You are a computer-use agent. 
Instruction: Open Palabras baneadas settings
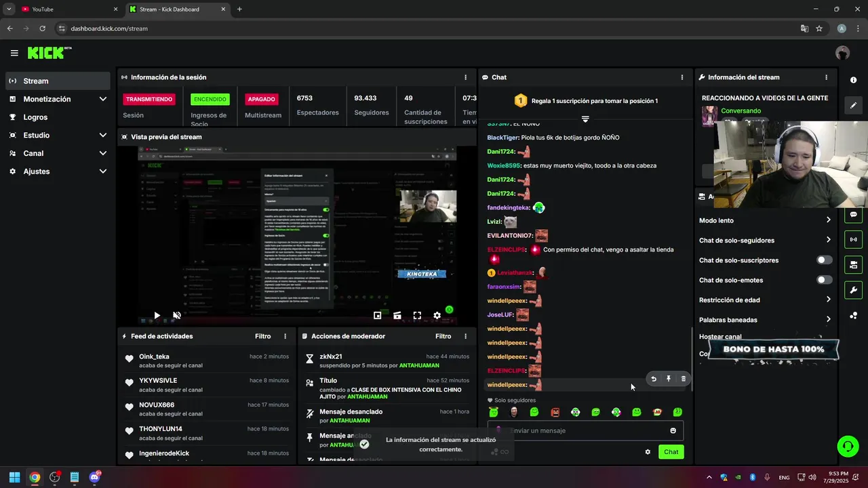point(765,319)
